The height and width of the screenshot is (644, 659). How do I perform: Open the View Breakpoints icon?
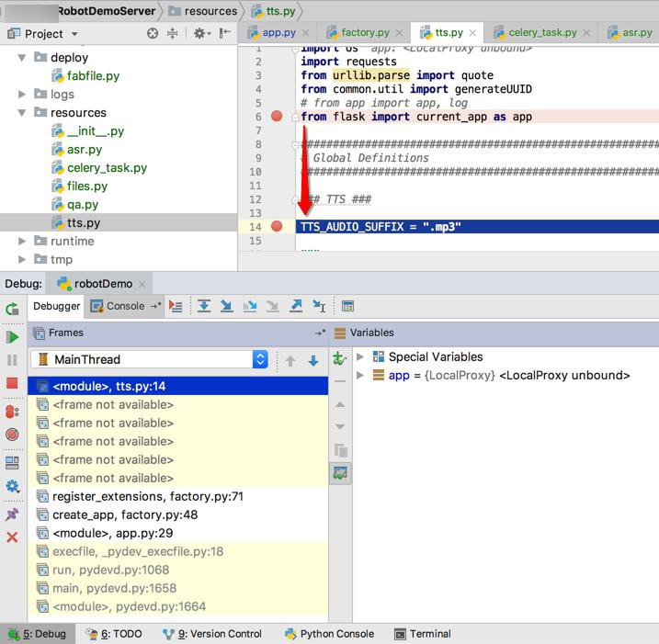tap(12, 412)
